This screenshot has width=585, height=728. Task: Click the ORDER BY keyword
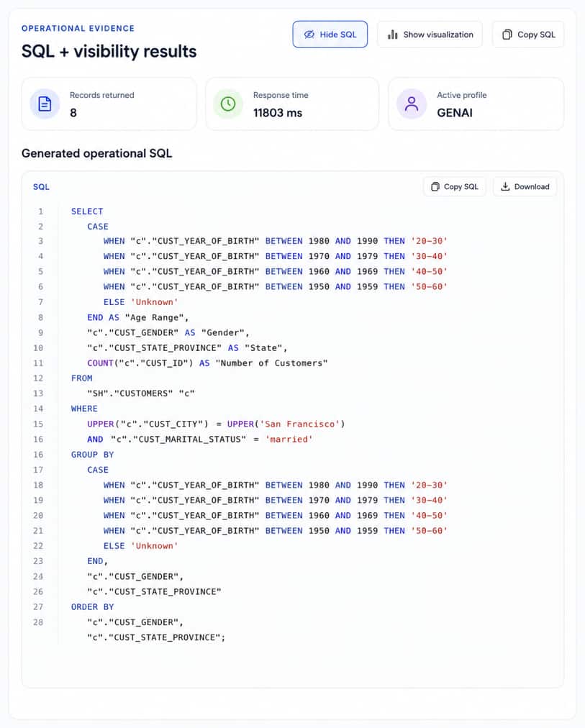(92, 607)
